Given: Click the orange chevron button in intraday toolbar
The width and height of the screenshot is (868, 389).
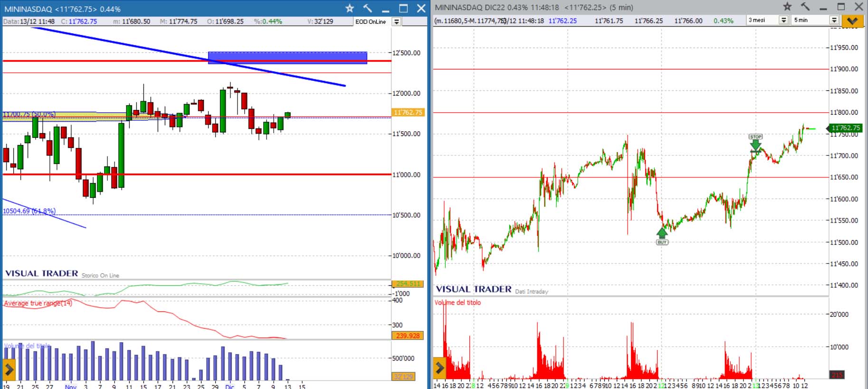Looking at the screenshot, I should tap(852, 20).
